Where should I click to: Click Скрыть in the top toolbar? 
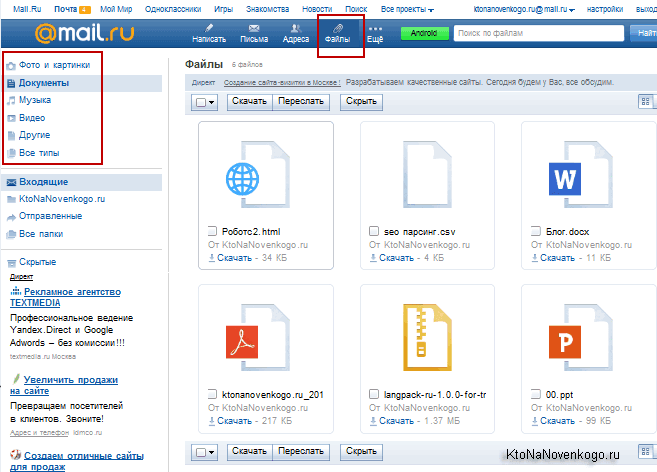[361, 101]
